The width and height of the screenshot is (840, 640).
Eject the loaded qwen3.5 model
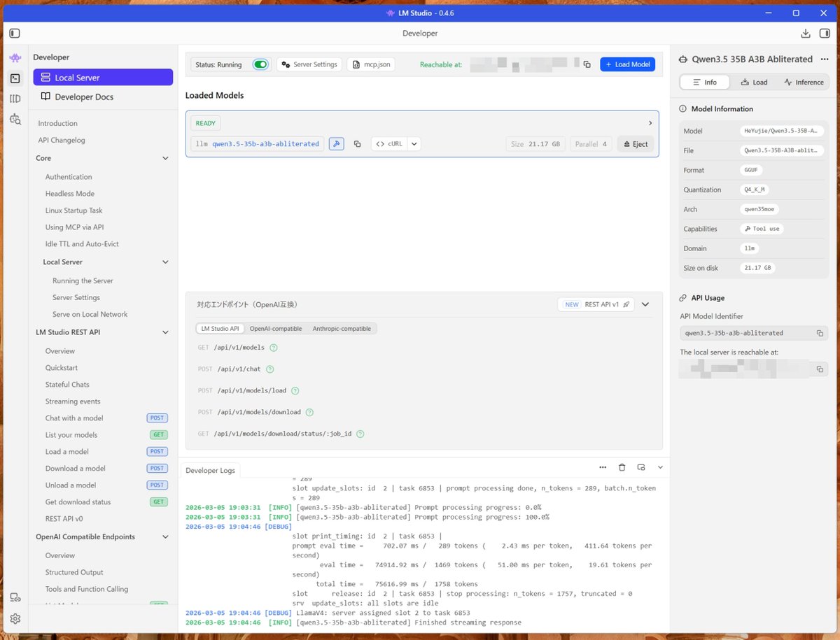[x=636, y=144]
